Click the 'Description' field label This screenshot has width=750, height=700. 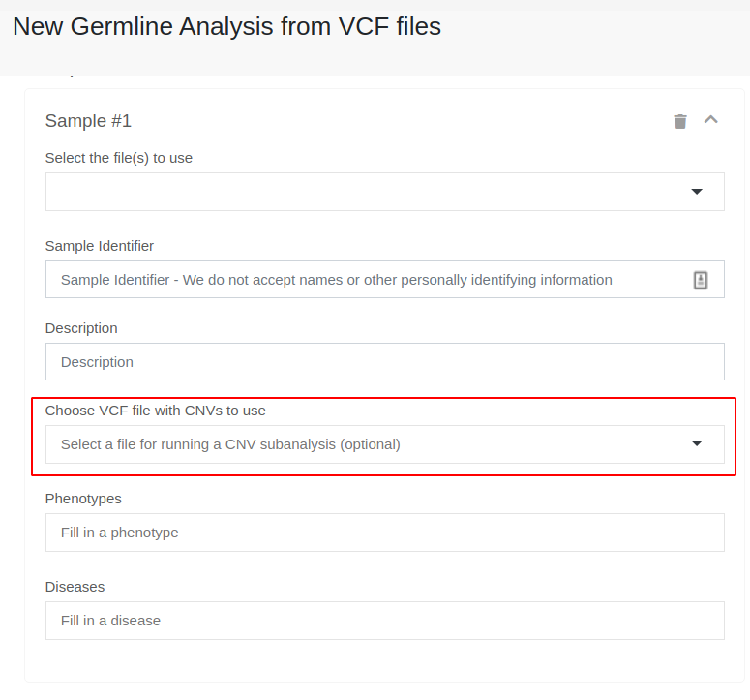[x=81, y=328]
